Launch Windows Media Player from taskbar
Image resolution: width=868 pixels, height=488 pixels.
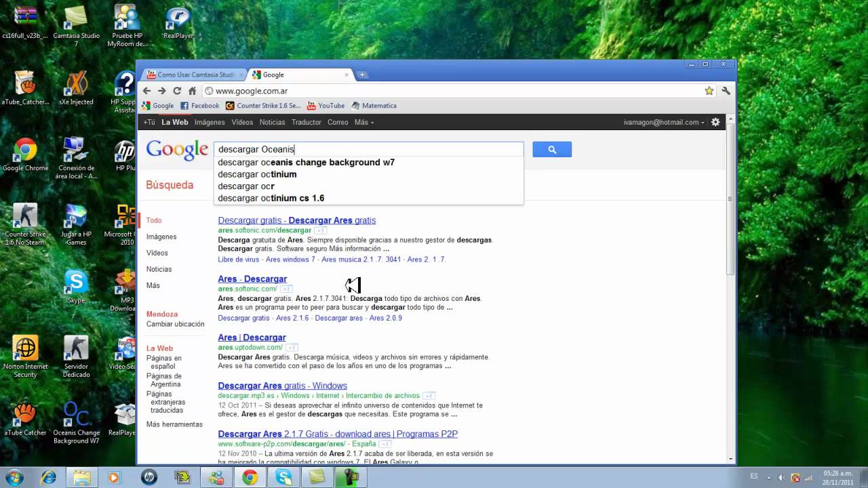coord(115,477)
